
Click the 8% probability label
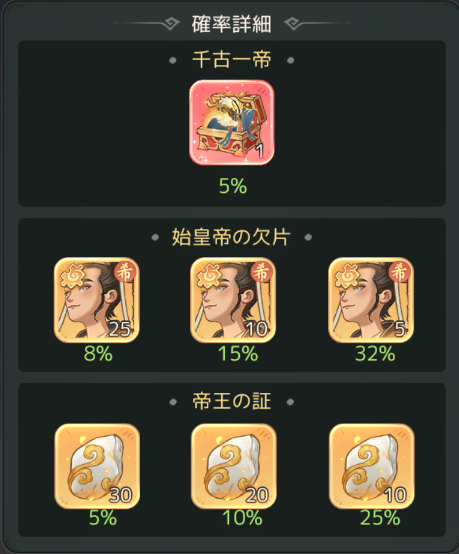point(98,354)
